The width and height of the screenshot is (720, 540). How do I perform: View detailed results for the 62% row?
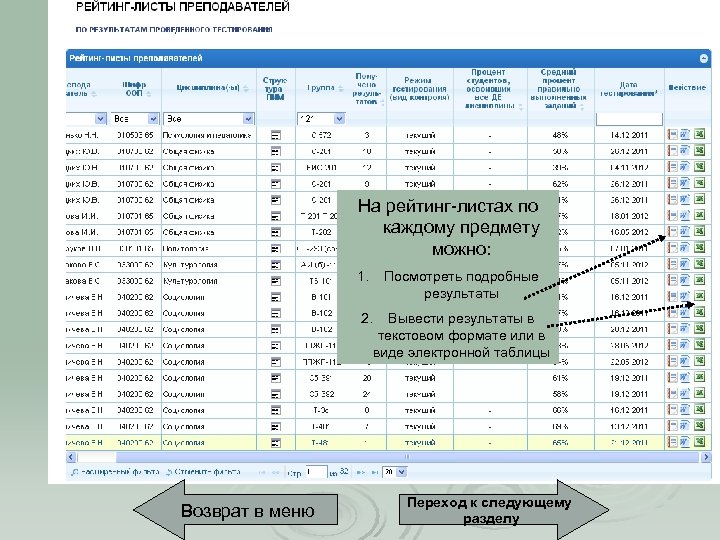click(672, 183)
